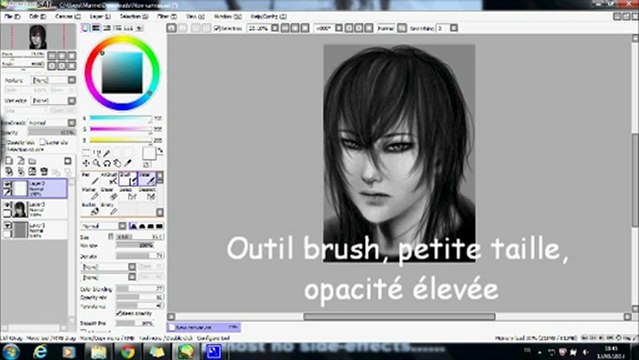Image resolution: width=639 pixels, height=360 pixels.
Task: Create a new normal layer
Action: coord(9,161)
